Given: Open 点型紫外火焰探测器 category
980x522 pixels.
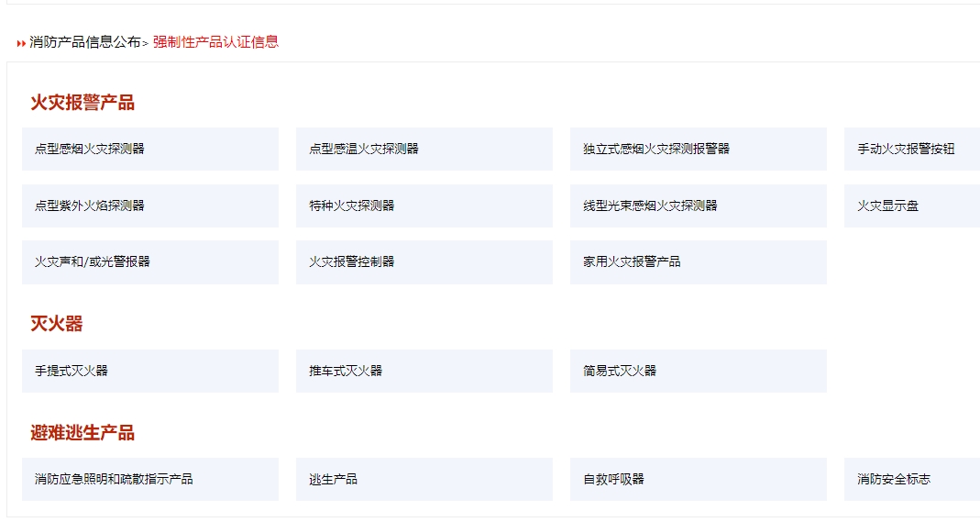Looking at the screenshot, I should point(149,205).
